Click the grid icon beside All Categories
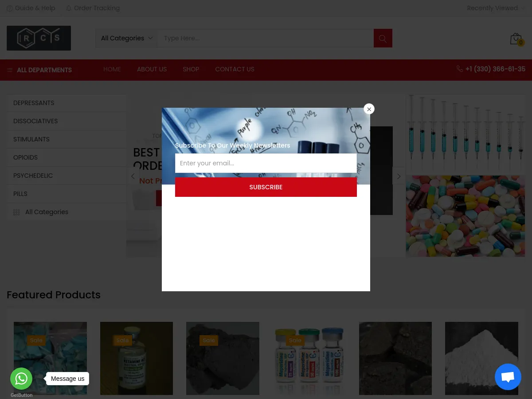 (x=16, y=212)
